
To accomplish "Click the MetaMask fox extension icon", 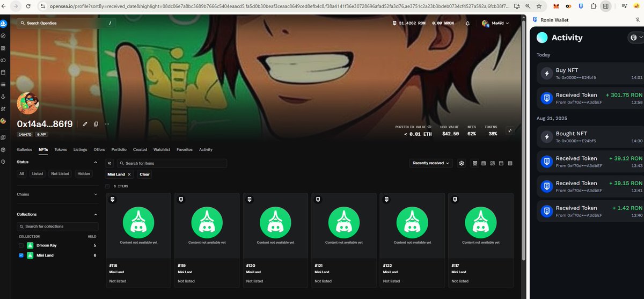I will coord(555,6).
